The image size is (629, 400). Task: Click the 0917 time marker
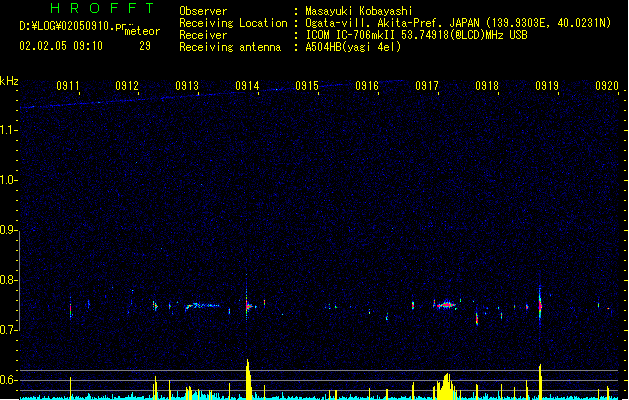[x=427, y=86]
